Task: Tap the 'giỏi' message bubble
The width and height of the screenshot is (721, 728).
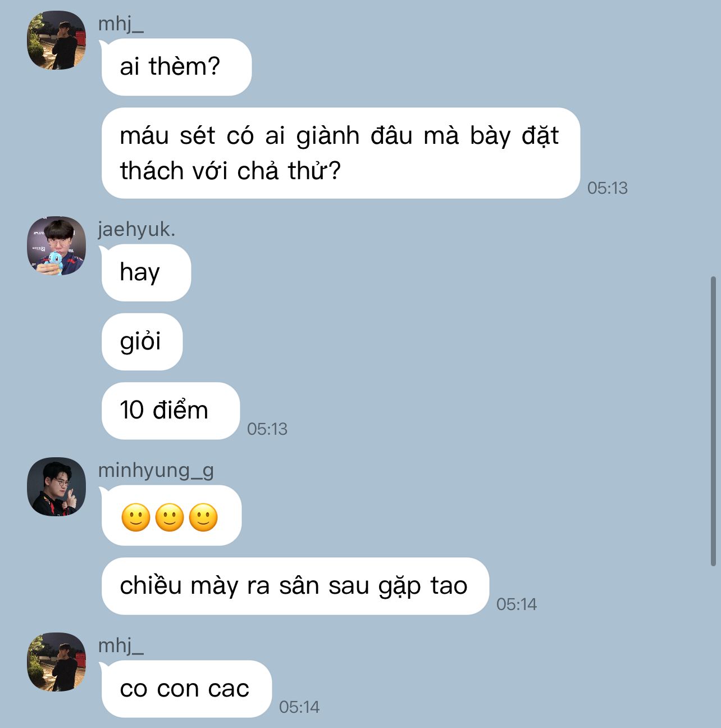Action: pyautogui.click(x=142, y=342)
